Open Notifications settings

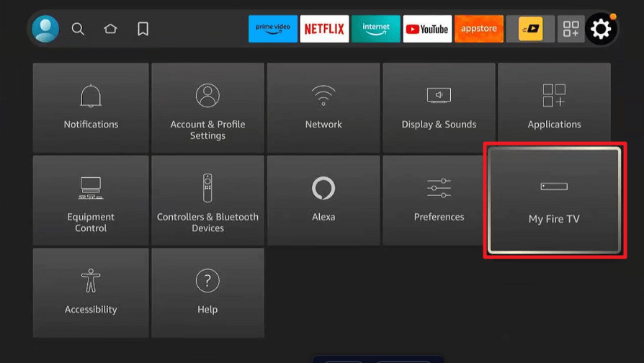[91, 107]
